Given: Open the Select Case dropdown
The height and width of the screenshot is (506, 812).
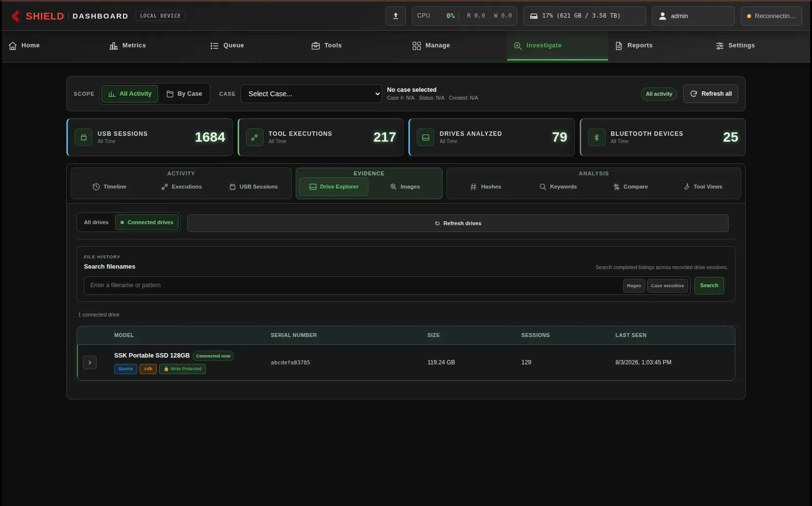Looking at the screenshot, I should point(311,94).
